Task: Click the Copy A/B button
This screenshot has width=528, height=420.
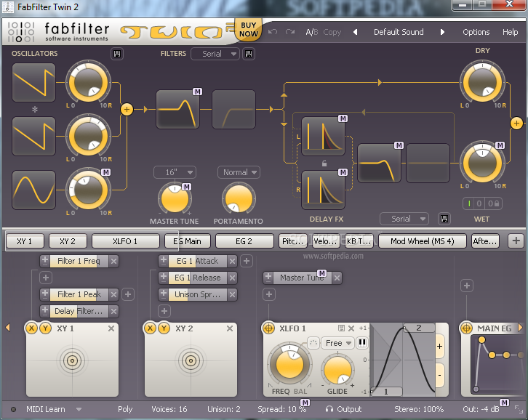Action: [332, 32]
